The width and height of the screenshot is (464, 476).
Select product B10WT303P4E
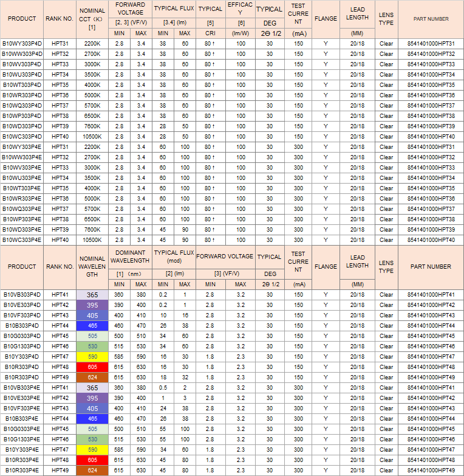point(22,188)
